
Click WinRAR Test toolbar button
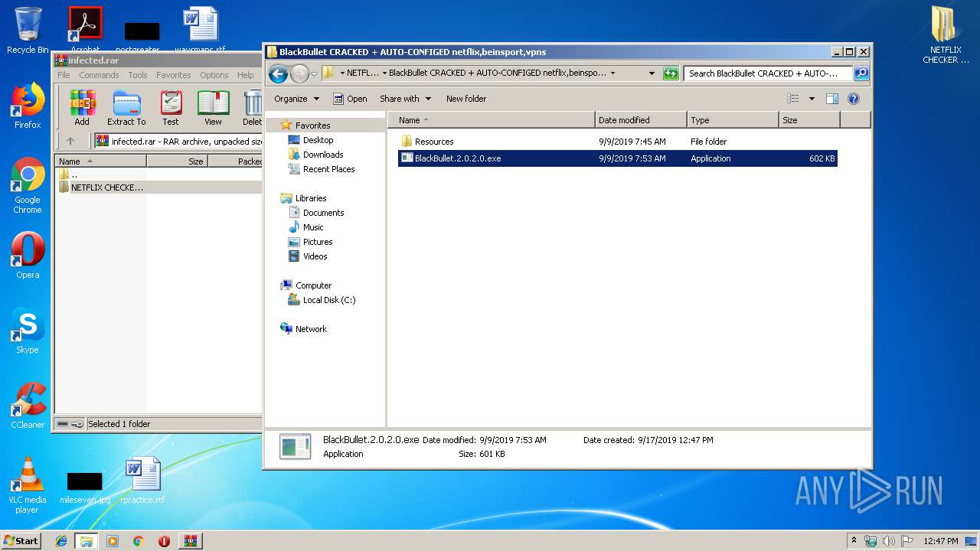(171, 108)
